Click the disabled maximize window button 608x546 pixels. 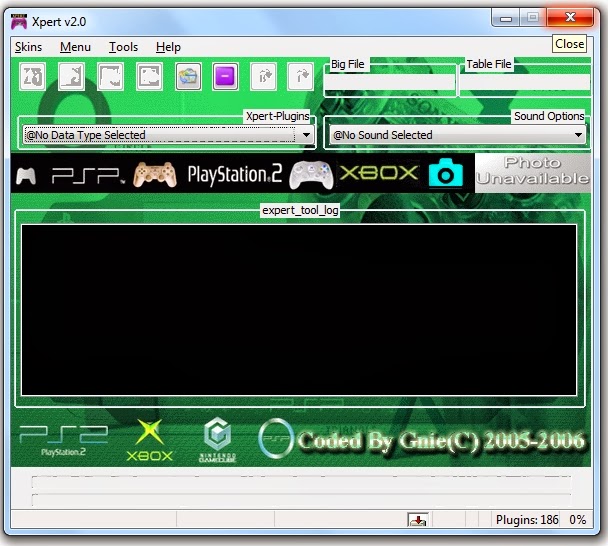(x=533, y=18)
